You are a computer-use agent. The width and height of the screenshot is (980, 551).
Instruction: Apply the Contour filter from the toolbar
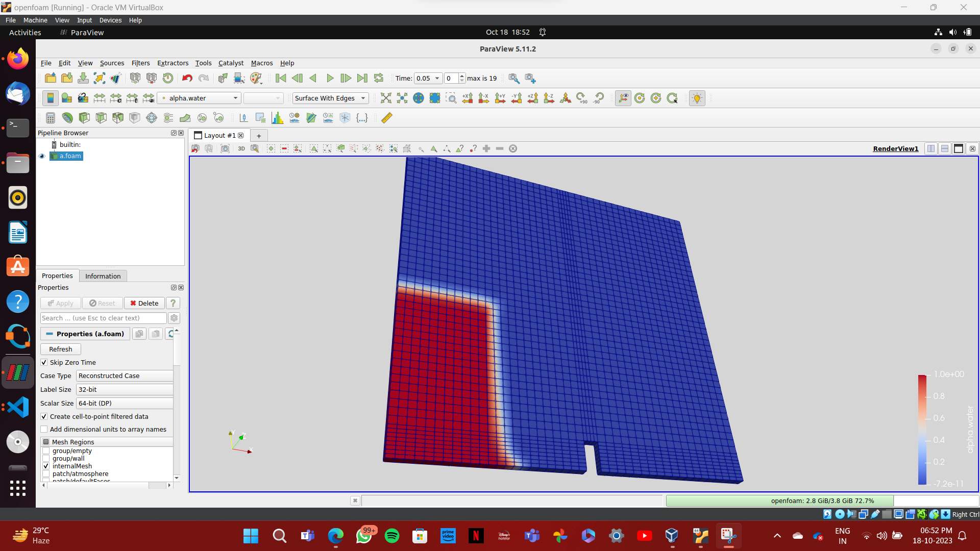tap(67, 118)
